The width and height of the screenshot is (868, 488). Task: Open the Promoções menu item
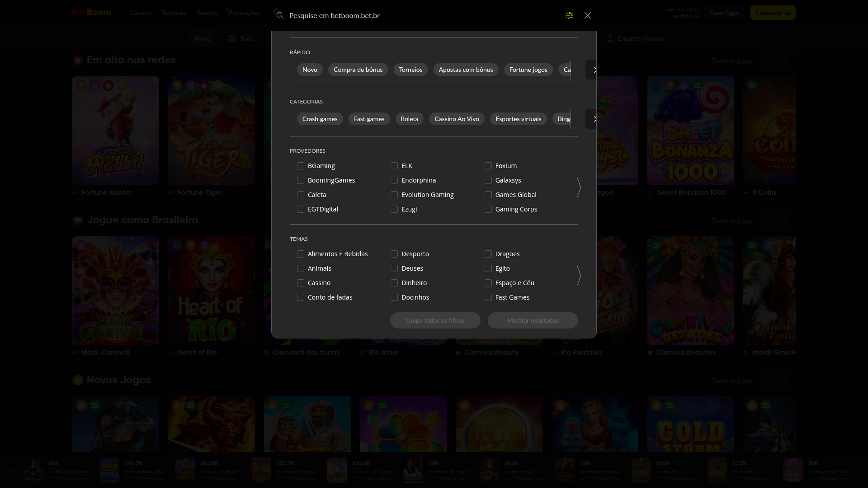(244, 13)
